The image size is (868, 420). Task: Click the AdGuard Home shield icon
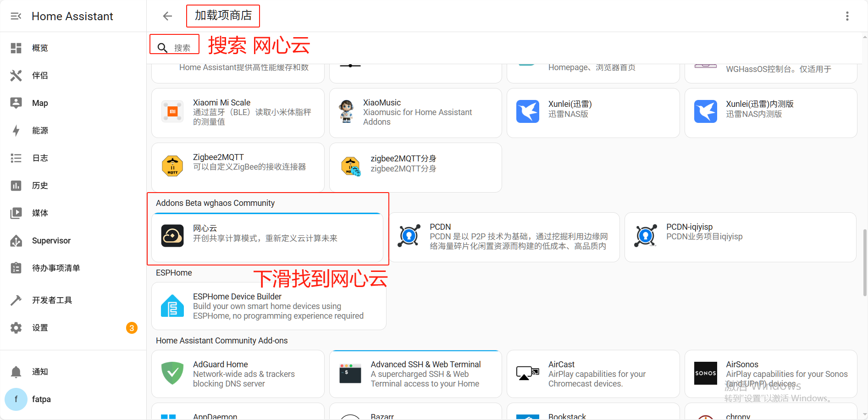172,373
